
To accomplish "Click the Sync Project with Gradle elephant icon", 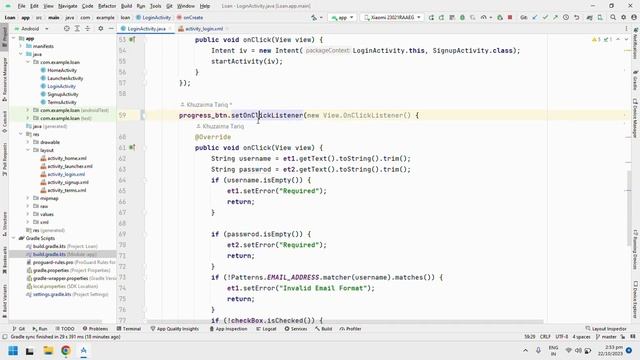I will (589, 18).
